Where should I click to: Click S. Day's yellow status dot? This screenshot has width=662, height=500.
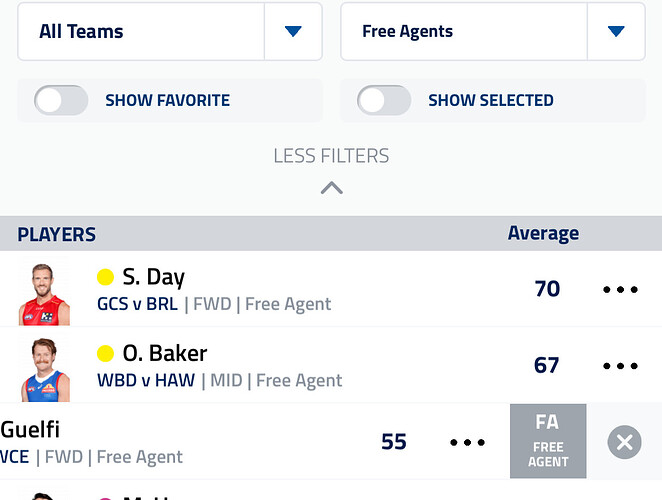[x=105, y=277]
